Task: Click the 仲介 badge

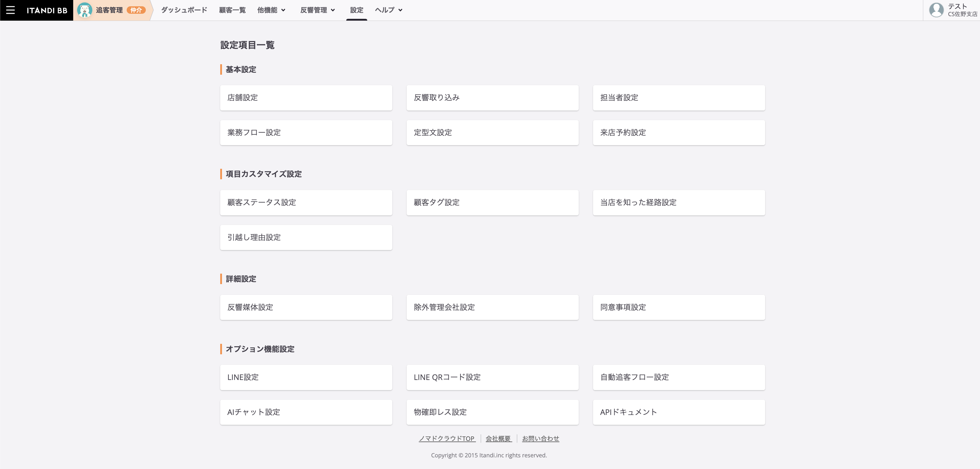Action: click(x=136, y=10)
